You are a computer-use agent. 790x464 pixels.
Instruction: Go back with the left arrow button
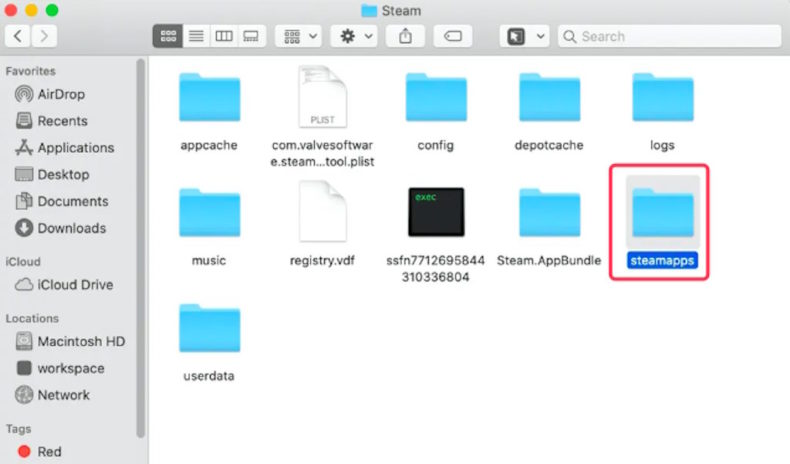coord(18,36)
